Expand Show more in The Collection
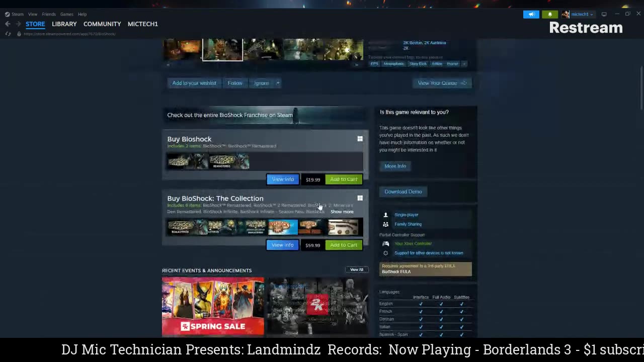 coord(342,212)
